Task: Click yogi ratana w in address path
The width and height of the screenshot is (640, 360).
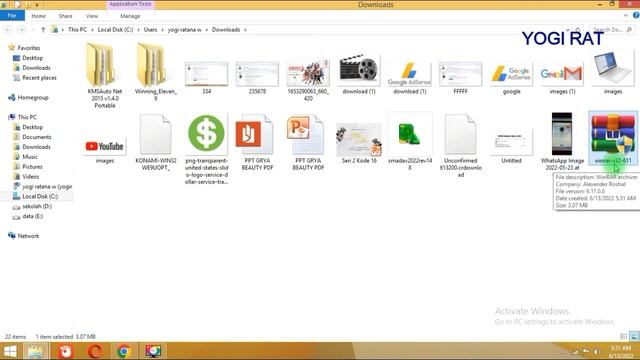Action: 184,29
